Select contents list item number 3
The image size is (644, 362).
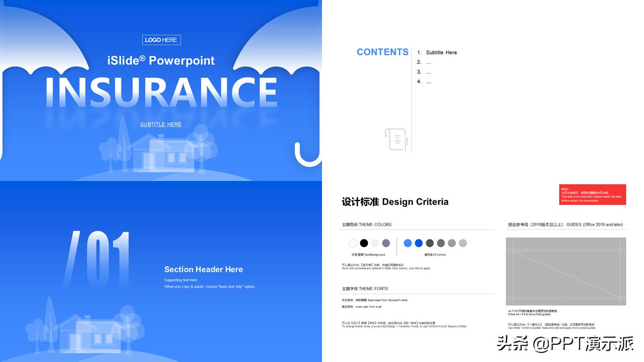424,72
